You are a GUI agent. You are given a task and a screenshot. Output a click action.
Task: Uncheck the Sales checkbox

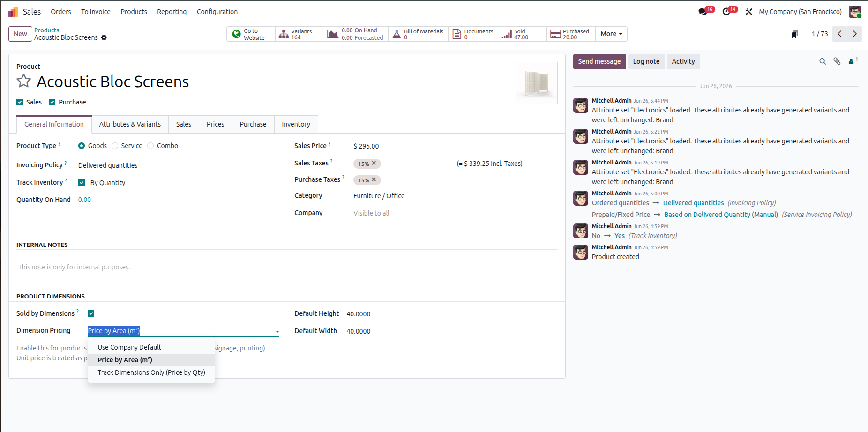coord(20,102)
